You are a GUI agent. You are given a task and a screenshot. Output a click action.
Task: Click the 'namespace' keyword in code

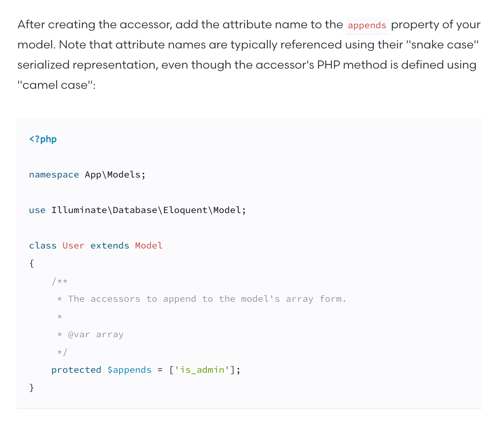point(54,175)
